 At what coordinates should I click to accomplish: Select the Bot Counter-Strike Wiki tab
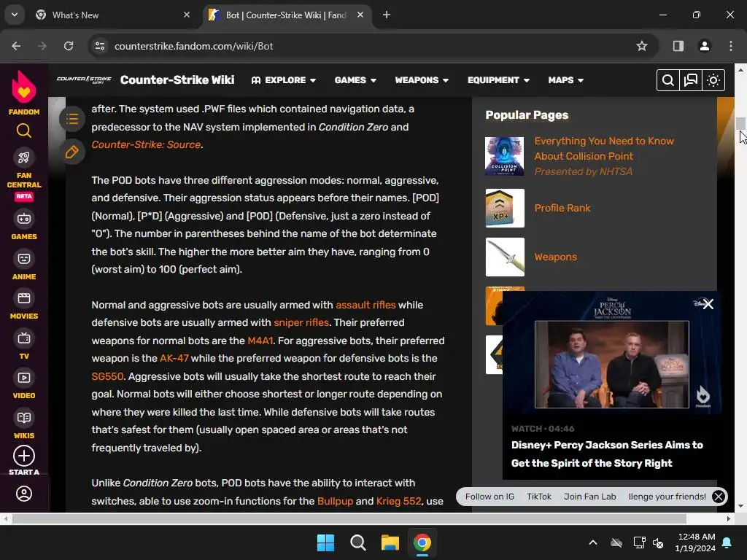287,15
